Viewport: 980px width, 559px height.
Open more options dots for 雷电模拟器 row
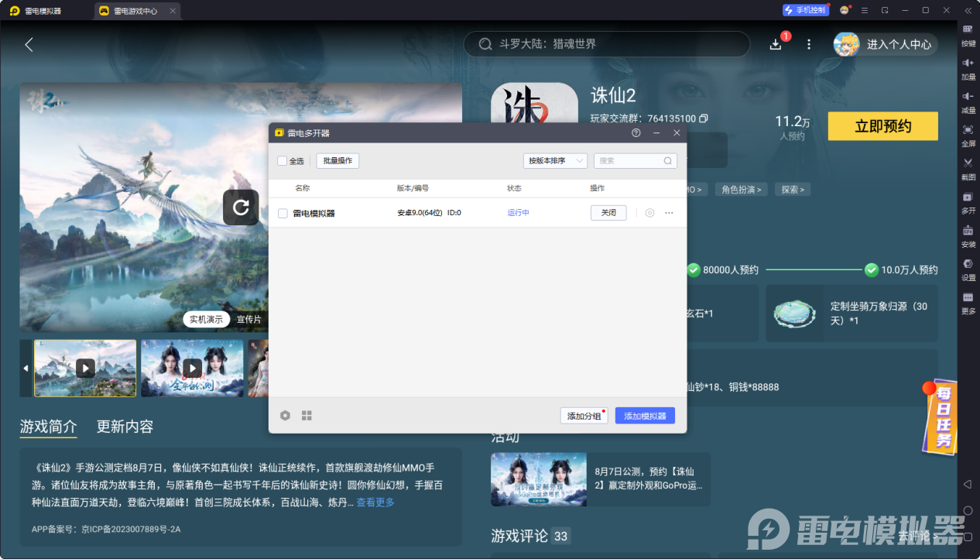[x=670, y=213]
